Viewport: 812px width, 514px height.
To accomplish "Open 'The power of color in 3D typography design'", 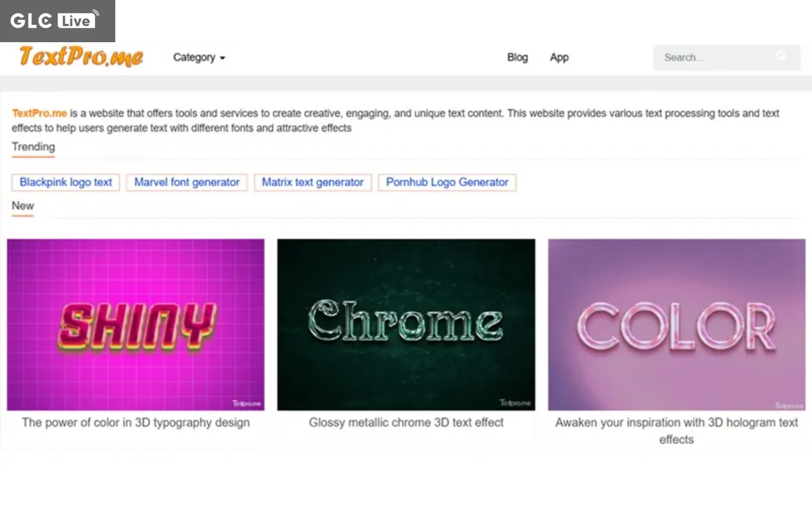I will pyautogui.click(x=136, y=423).
